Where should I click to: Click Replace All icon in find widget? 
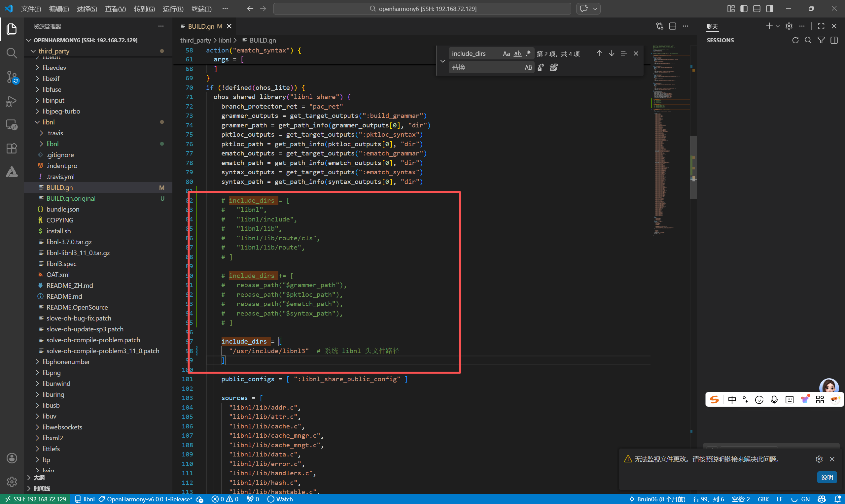pos(553,67)
